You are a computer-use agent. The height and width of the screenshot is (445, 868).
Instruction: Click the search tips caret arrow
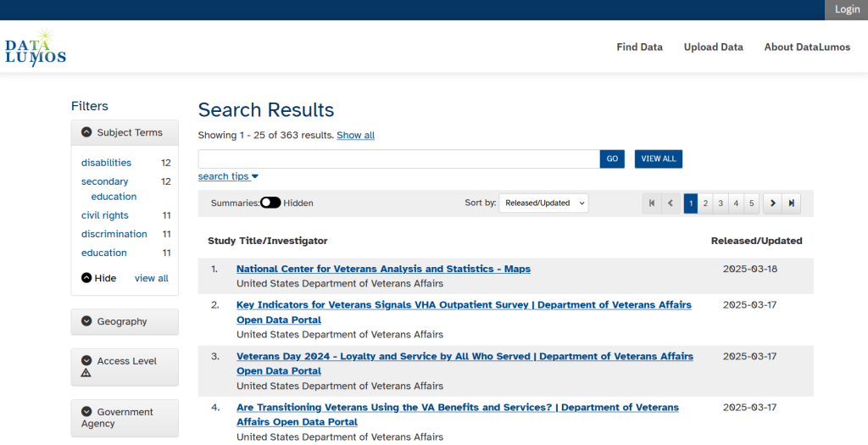point(255,176)
